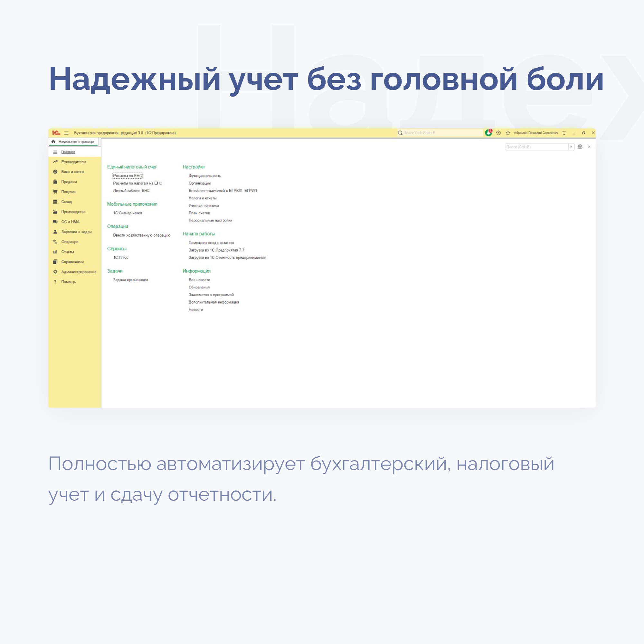This screenshot has height=644, width=644.
Task: Open 1С:Плюс service link
Action: click(121, 258)
